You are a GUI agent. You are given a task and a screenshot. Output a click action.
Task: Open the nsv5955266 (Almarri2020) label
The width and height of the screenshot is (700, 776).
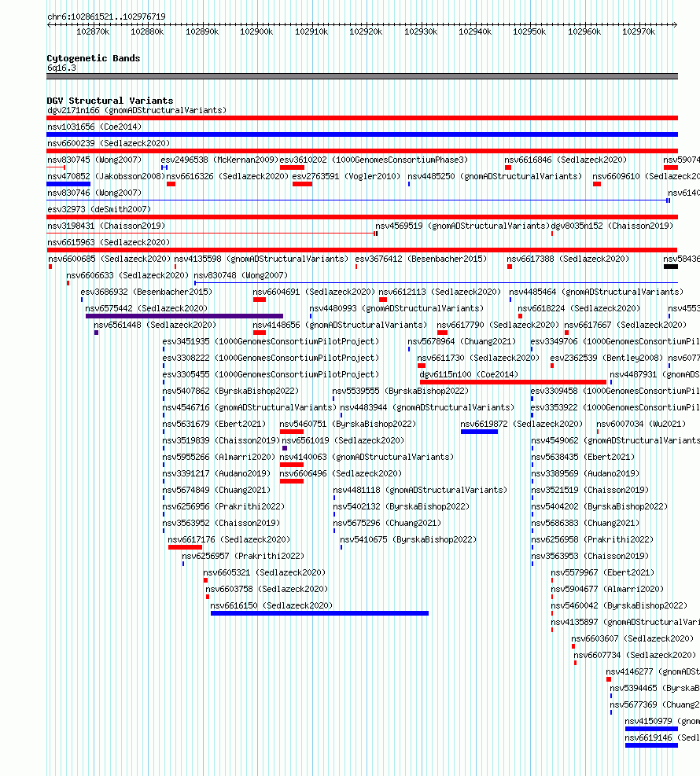(x=219, y=457)
